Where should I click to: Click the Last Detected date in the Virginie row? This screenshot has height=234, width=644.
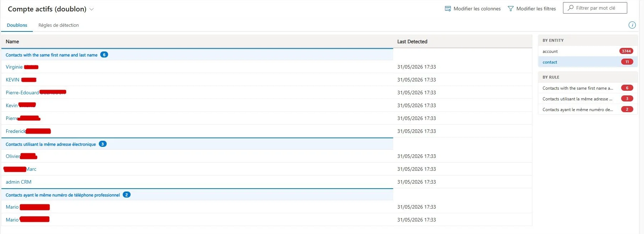click(416, 67)
